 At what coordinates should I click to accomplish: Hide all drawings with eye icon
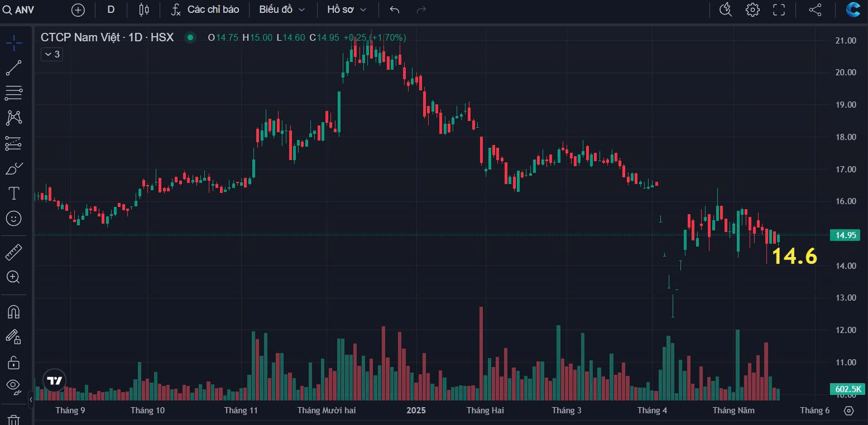coord(13,384)
